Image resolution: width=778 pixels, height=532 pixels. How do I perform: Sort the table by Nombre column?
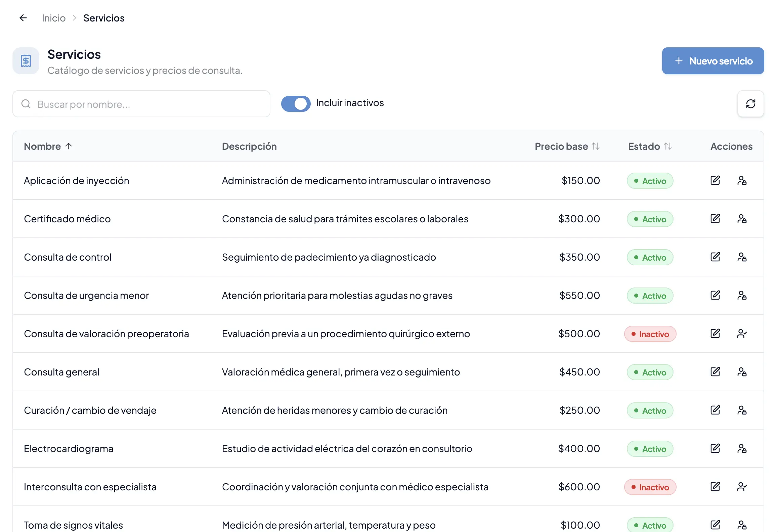pyautogui.click(x=48, y=146)
